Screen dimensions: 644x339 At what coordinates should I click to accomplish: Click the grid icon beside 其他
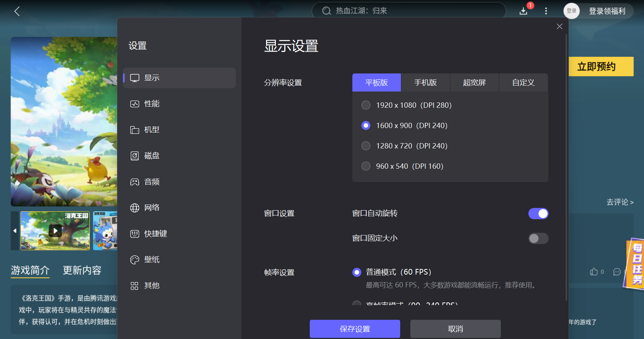tap(135, 286)
